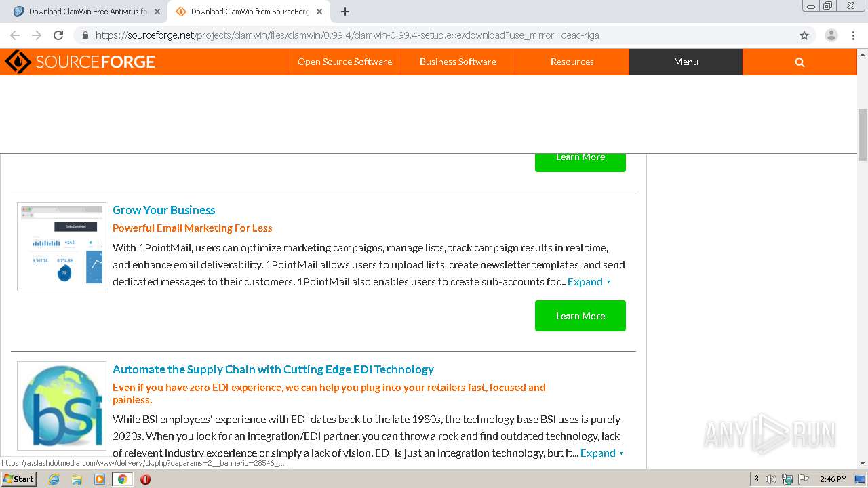Bookmark this page with the star
The image size is (868, 488).
tap(804, 35)
